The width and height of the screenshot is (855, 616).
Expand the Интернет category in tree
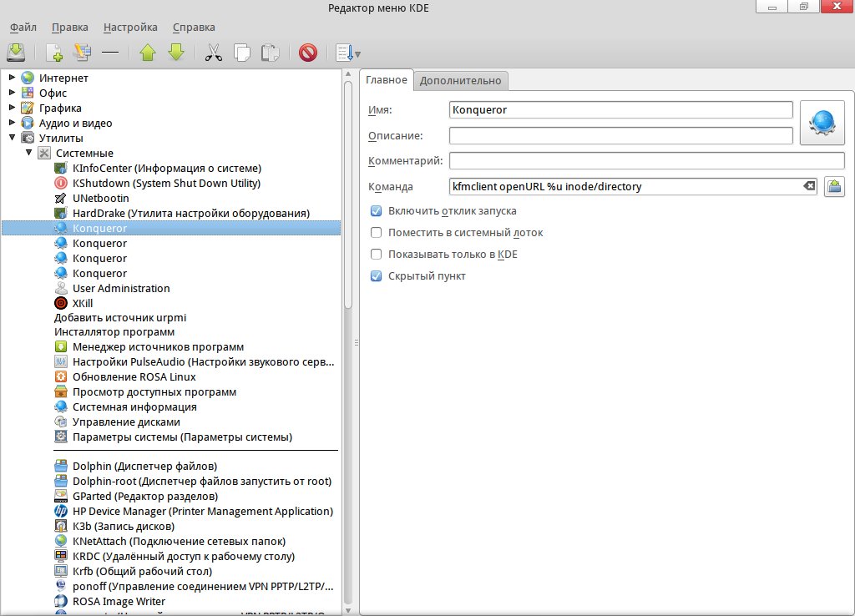point(12,78)
